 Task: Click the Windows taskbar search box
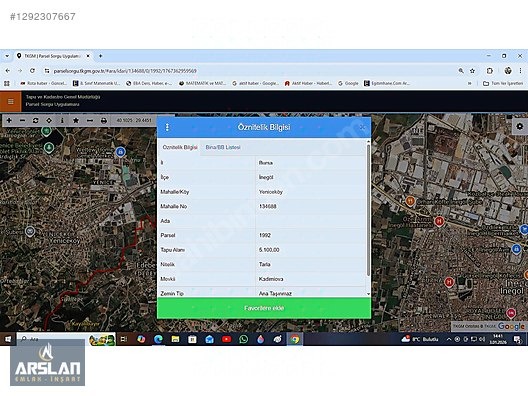pyautogui.click(x=66, y=339)
